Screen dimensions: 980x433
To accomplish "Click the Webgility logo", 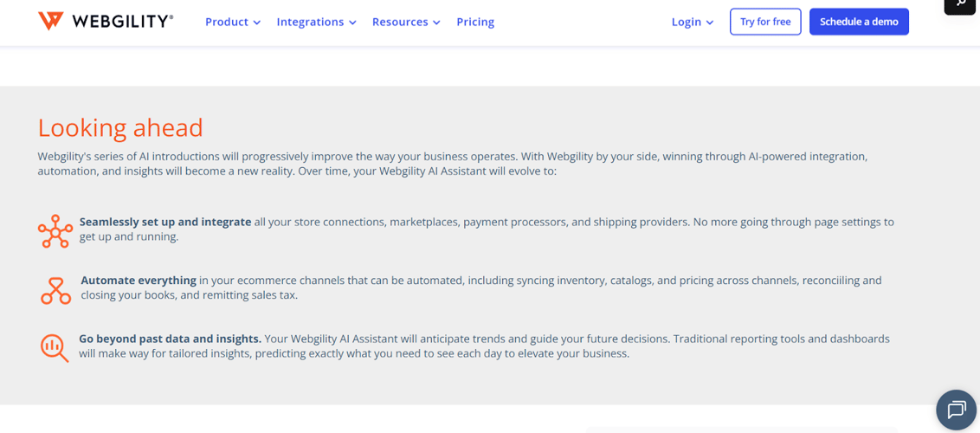I will [x=106, y=22].
